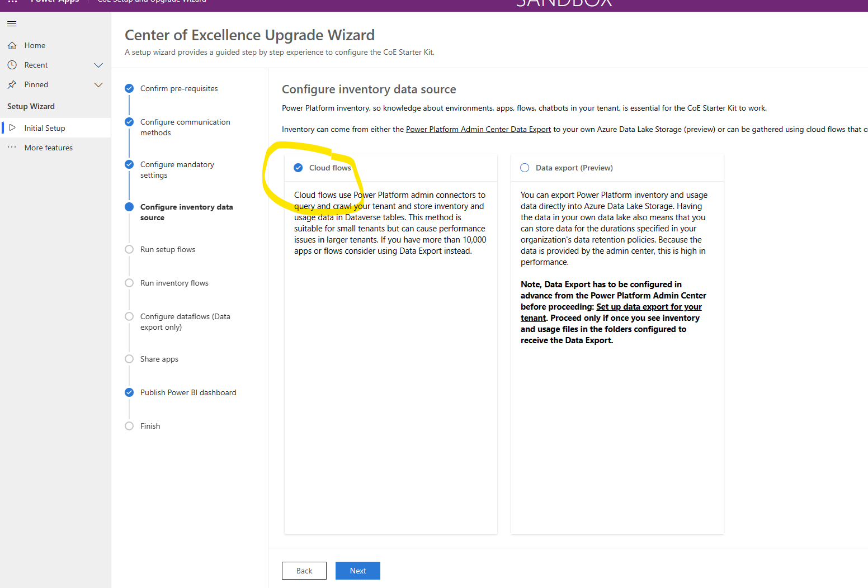
Task: Select the Share apps step circle
Action: (x=129, y=359)
